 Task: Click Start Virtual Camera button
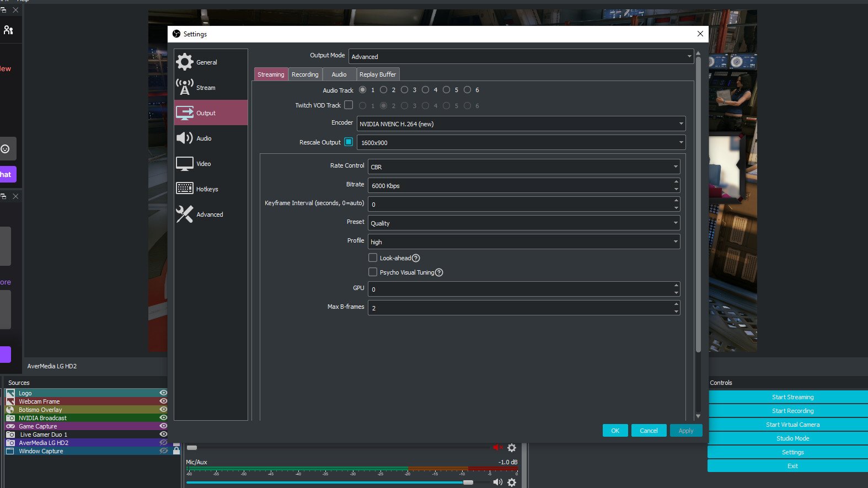click(x=792, y=425)
